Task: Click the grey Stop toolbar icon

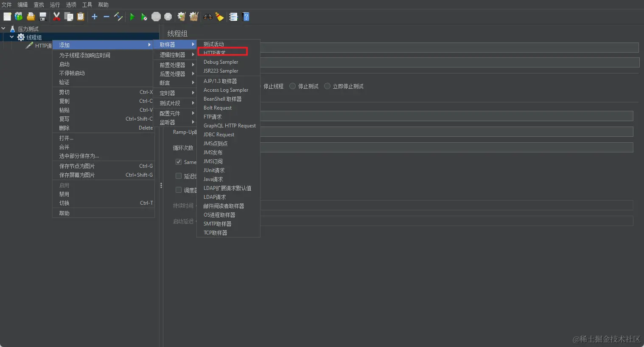Action: (x=156, y=17)
